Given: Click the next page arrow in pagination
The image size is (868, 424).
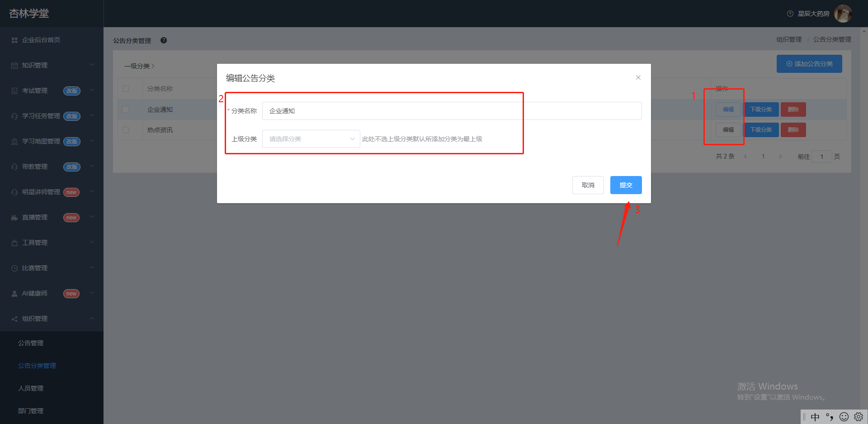Looking at the screenshot, I should pos(780,157).
